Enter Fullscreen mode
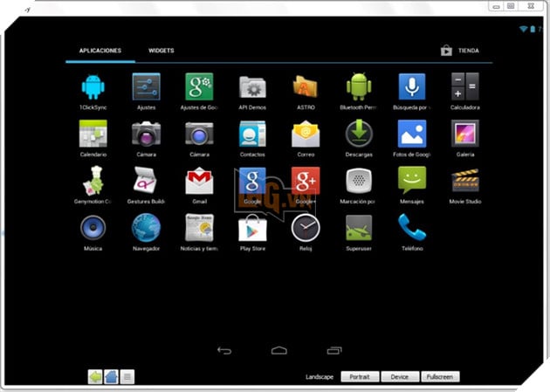 440,376
